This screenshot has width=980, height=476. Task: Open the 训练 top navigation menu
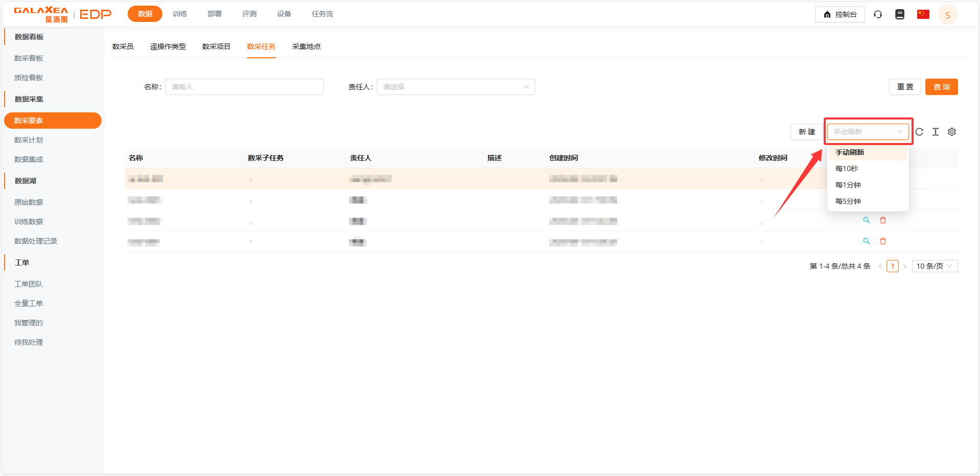(180, 14)
